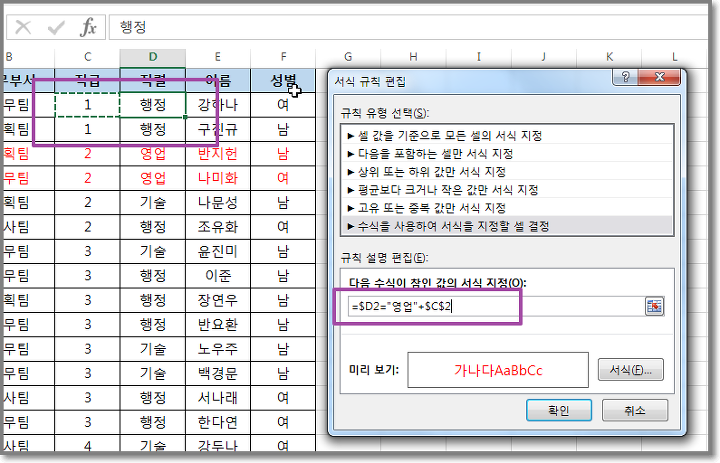Click the name cell 구진규

coord(218,129)
